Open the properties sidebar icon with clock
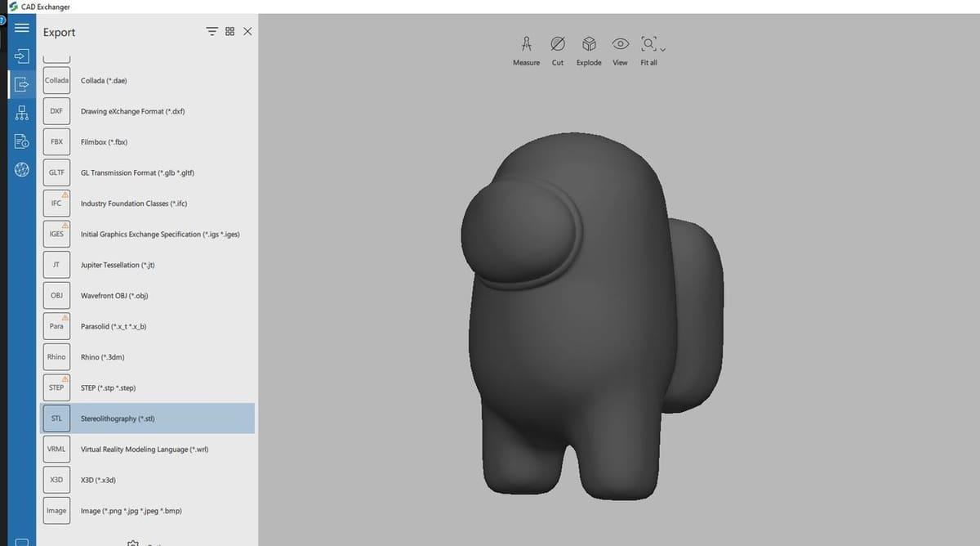Viewport: 980px width, 546px height. pyautogui.click(x=22, y=141)
